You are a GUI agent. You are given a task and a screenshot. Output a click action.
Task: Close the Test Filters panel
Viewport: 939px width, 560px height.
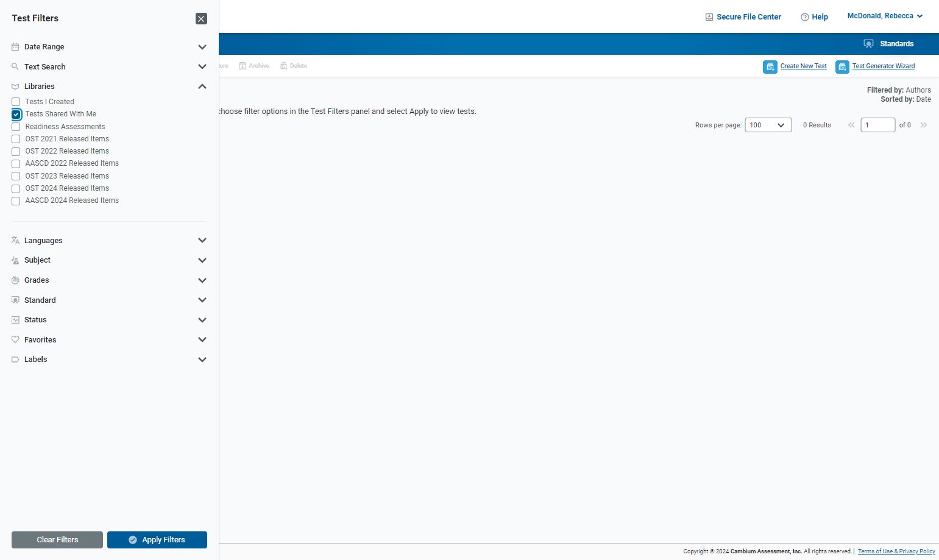(201, 19)
